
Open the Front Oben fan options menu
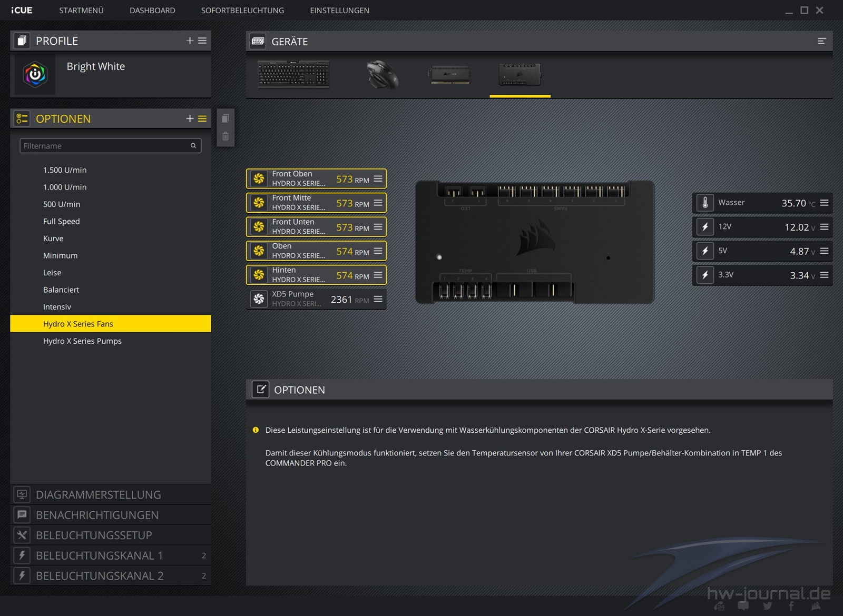pyautogui.click(x=378, y=178)
